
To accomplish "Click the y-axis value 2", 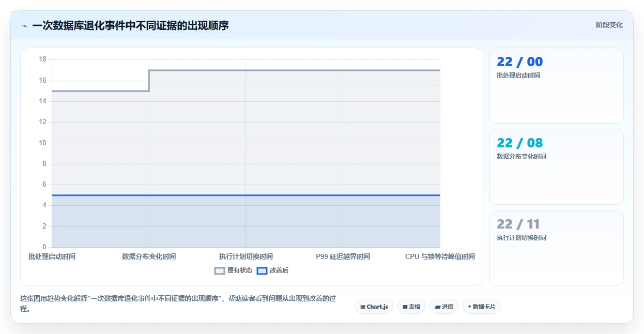I will pyautogui.click(x=44, y=226).
